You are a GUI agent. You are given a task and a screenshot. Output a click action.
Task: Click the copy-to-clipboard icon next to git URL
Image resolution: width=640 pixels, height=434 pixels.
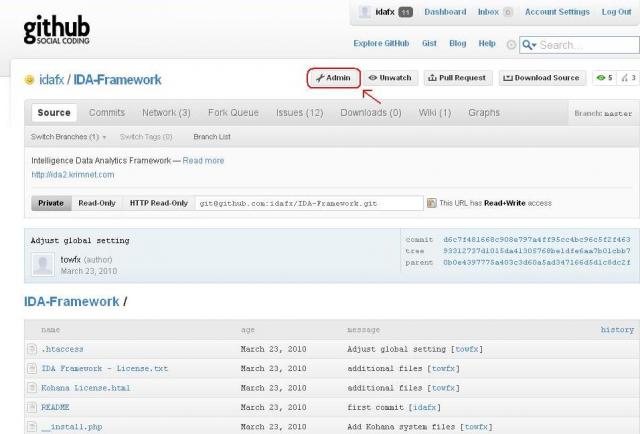pyautogui.click(x=431, y=203)
